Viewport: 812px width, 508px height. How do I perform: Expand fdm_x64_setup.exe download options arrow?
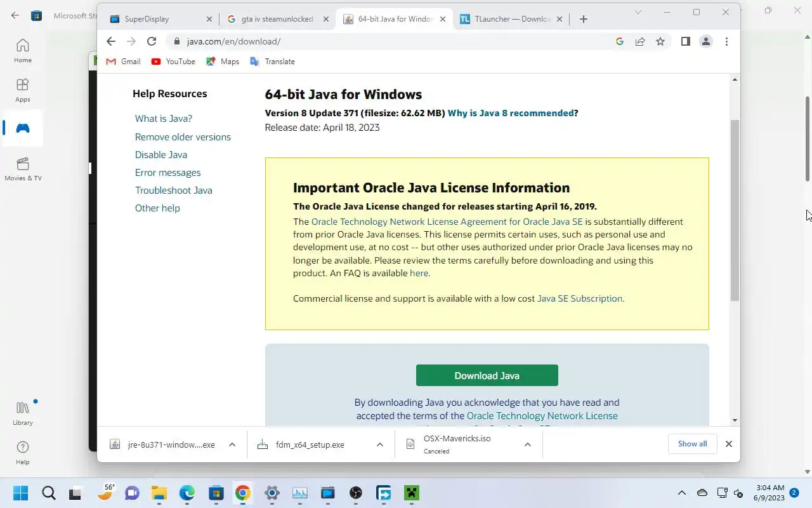[x=380, y=444]
